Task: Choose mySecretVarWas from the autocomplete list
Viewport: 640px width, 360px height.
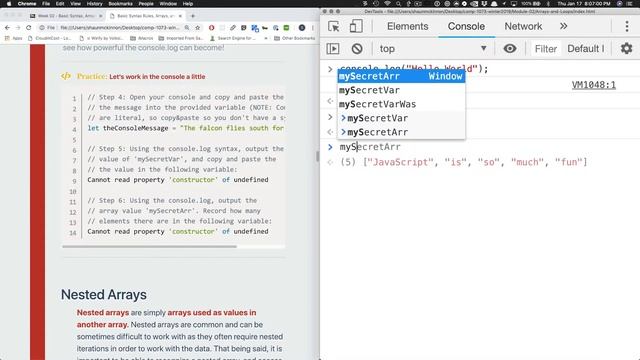Action: point(401,104)
